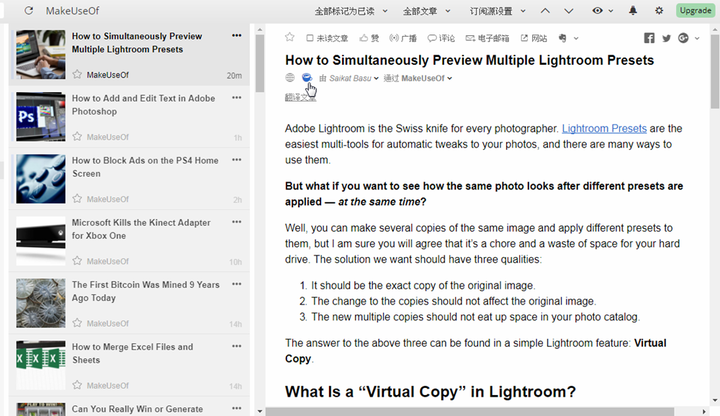Open 'How to Merge Excel Files and Sheets'
This screenshot has height=416, width=720.
(x=132, y=353)
